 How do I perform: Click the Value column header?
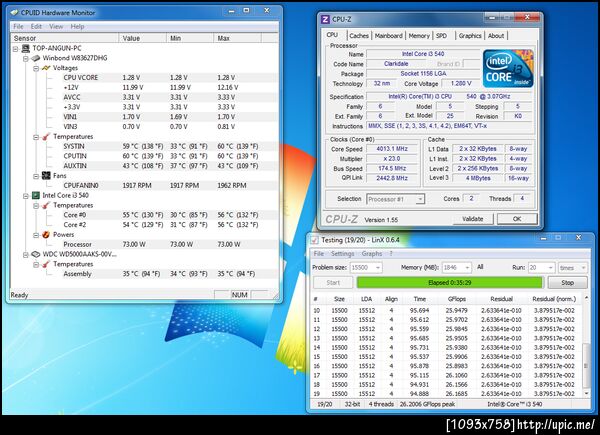(142, 38)
